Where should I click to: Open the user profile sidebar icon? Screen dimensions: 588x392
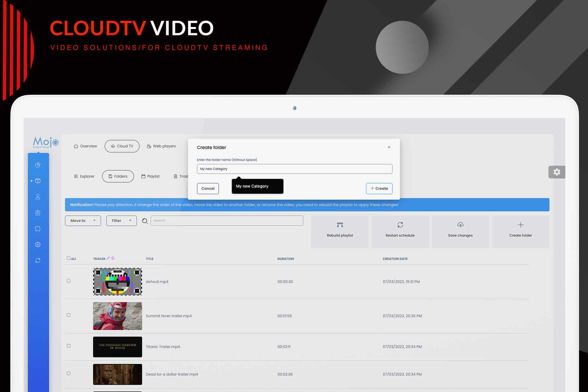tap(38, 197)
